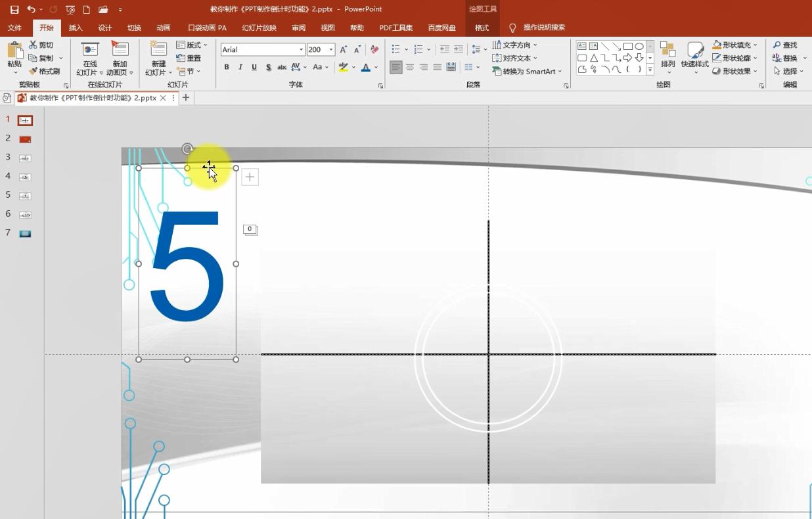Save the presentation from the quick access toolbar

click(14, 9)
